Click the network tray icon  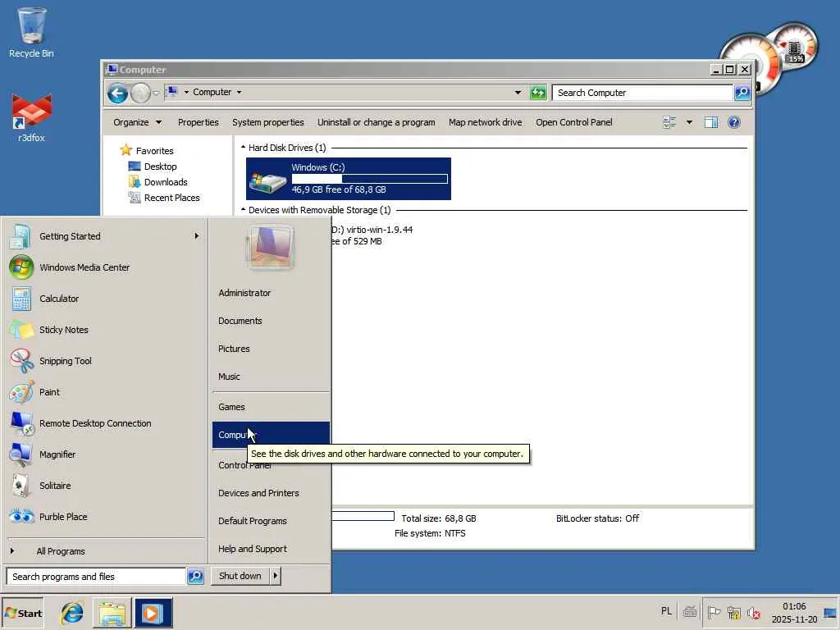pos(734,612)
